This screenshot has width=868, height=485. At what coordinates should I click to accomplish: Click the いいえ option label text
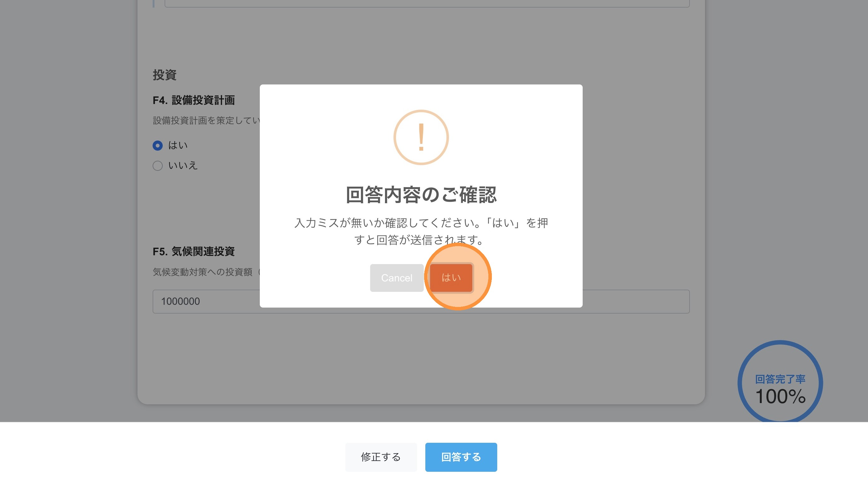(x=183, y=166)
